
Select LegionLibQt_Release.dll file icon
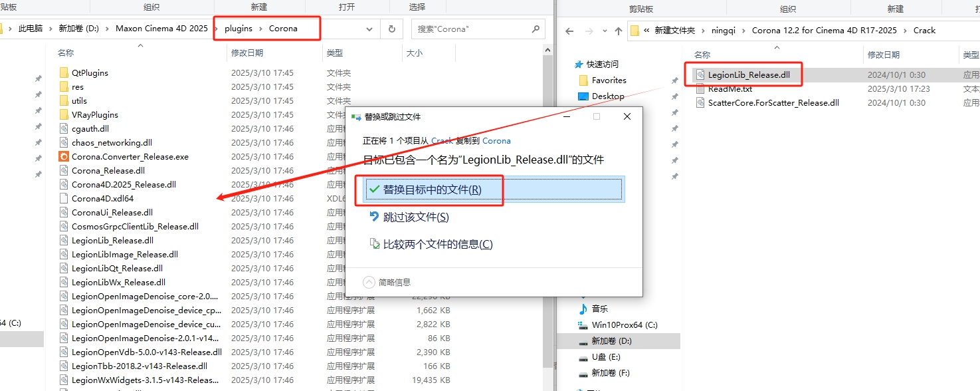[x=64, y=268]
